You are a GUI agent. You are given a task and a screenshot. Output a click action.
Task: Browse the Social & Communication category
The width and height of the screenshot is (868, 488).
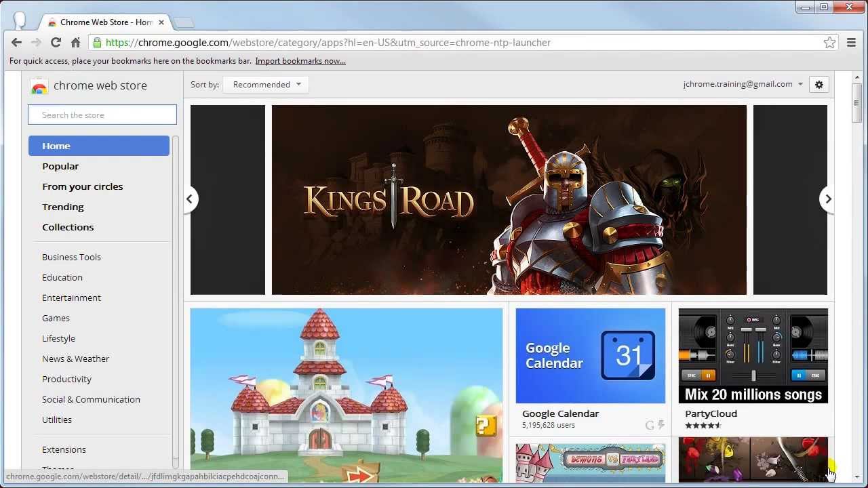91,399
